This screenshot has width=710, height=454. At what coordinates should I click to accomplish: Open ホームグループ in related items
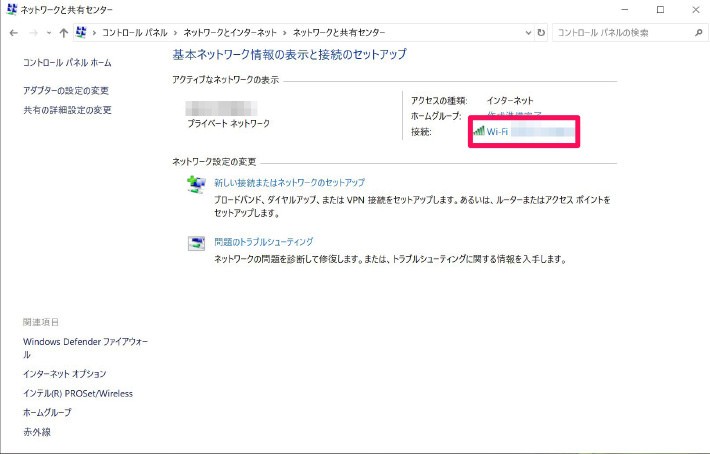tap(47, 412)
